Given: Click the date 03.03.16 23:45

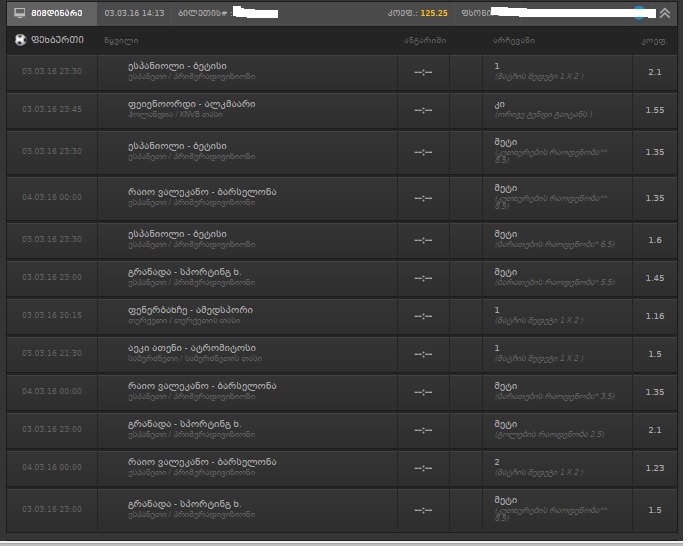Looking at the screenshot, I should point(51,109).
